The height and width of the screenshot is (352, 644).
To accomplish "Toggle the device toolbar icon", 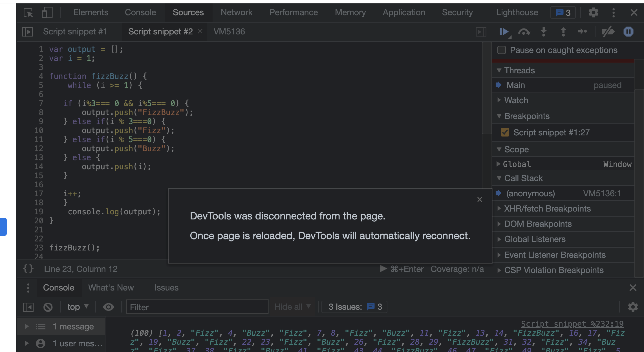I will 47,13.
